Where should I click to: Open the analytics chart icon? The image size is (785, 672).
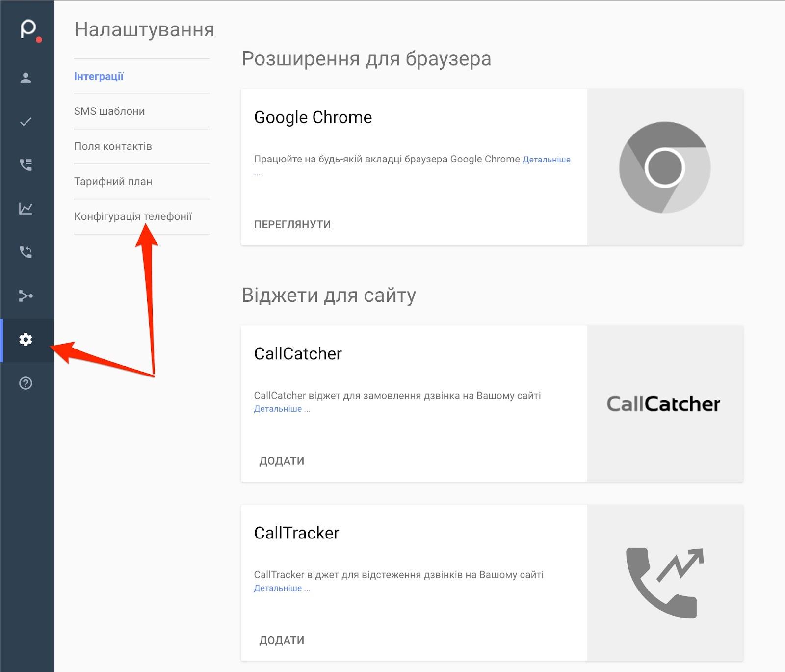coord(26,209)
